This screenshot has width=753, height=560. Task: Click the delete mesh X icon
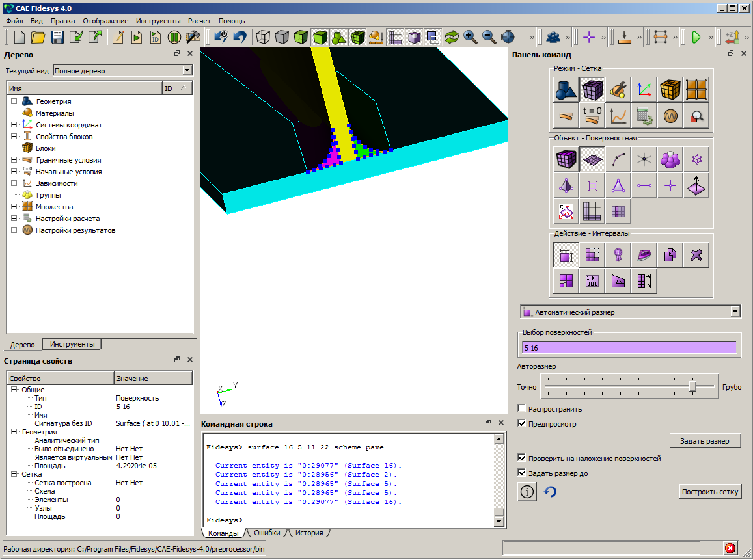click(696, 255)
